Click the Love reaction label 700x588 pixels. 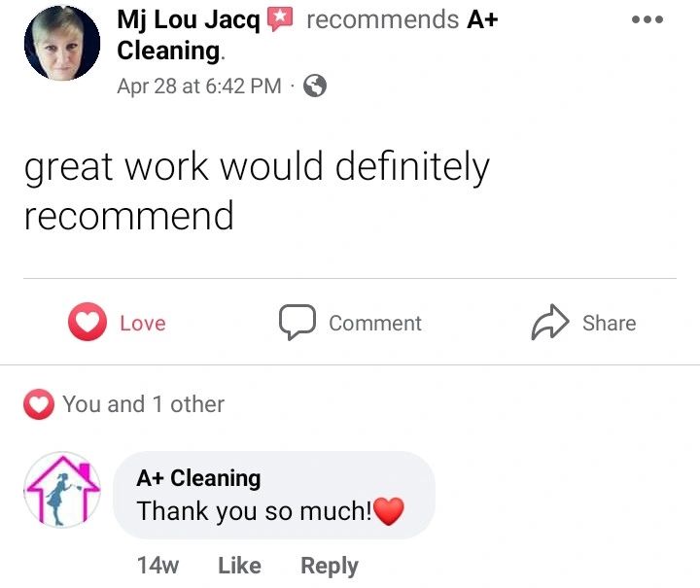(143, 323)
